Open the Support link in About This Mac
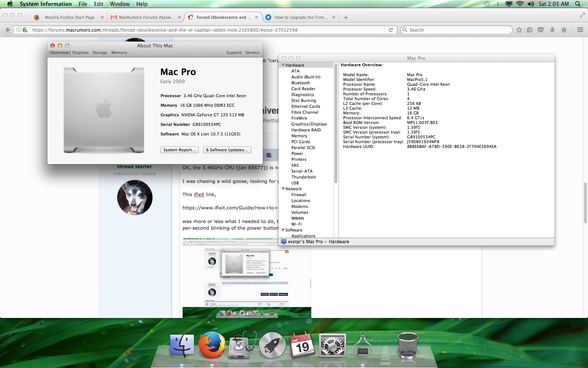The height and width of the screenshot is (368, 588). 234,53
